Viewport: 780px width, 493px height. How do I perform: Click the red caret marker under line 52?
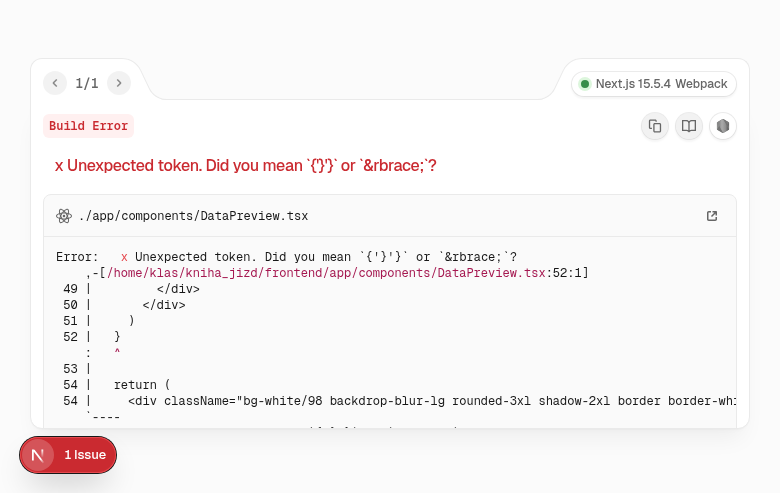pyautogui.click(x=117, y=353)
